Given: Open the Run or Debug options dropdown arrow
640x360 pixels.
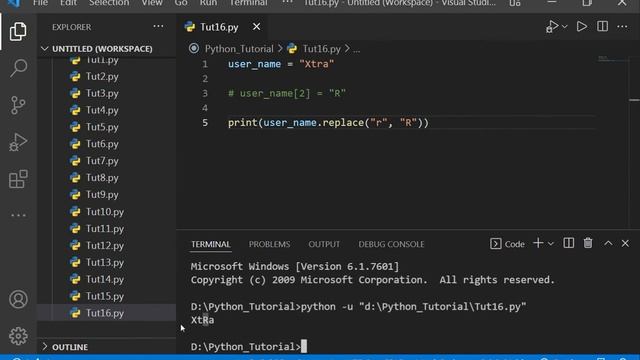Looking at the screenshot, I should (564, 27).
